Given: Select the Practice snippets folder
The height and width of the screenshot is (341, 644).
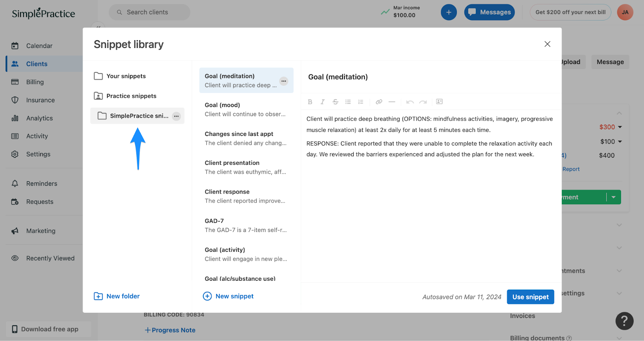Looking at the screenshot, I should click(x=131, y=96).
